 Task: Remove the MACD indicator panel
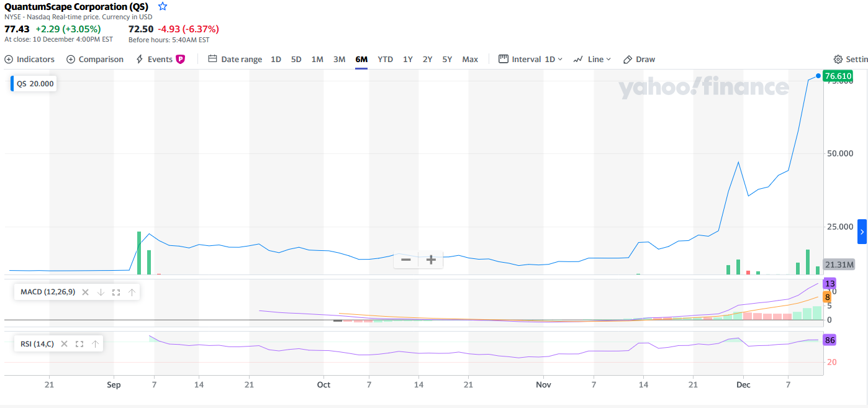pos(86,292)
